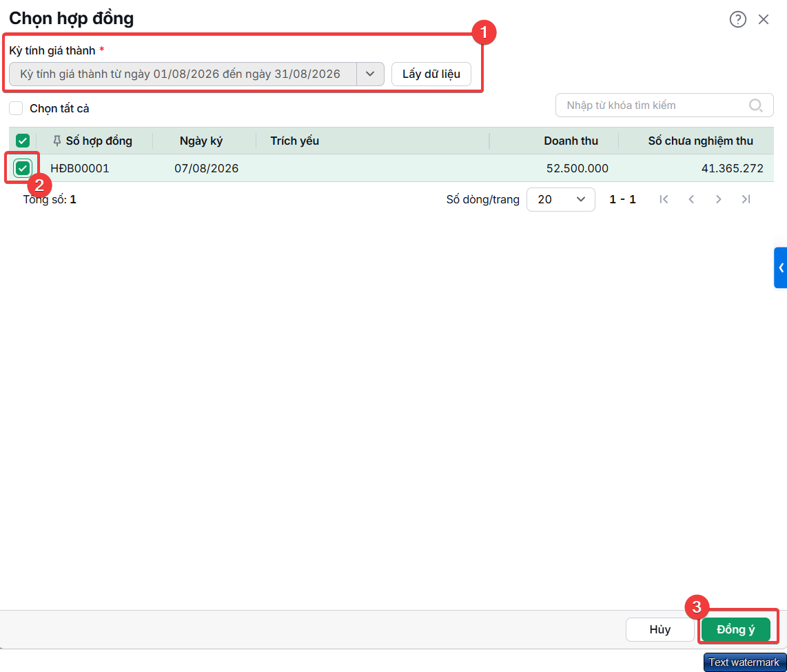Expand the blue side panel handle

pos(781,268)
